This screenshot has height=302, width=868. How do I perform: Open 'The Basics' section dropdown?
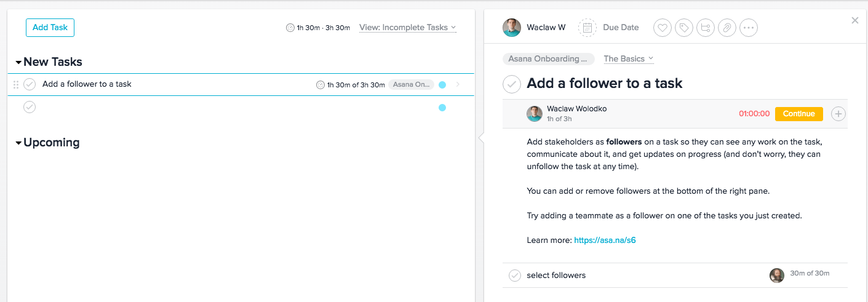click(x=628, y=59)
